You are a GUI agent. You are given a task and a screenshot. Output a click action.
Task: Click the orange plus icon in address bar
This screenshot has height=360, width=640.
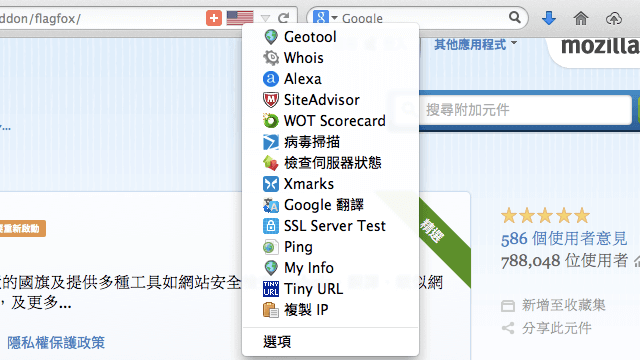click(x=214, y=18)
